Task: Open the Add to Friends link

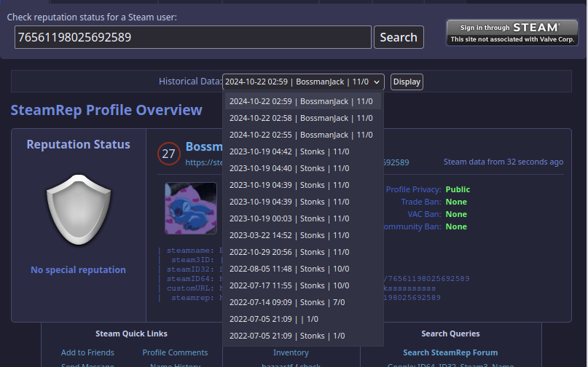Action: coord(87,352)
